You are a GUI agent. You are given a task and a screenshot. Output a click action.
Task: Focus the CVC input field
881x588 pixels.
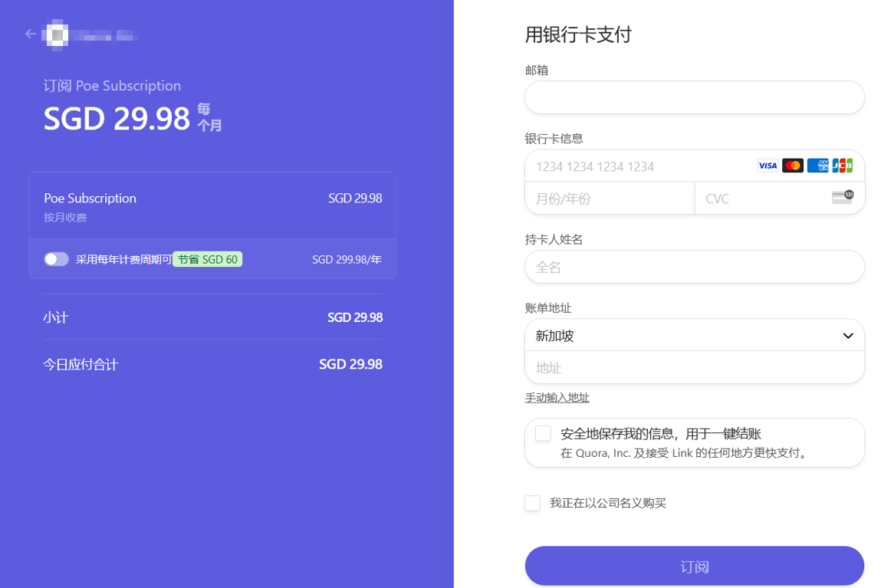[x=779, y=199]
